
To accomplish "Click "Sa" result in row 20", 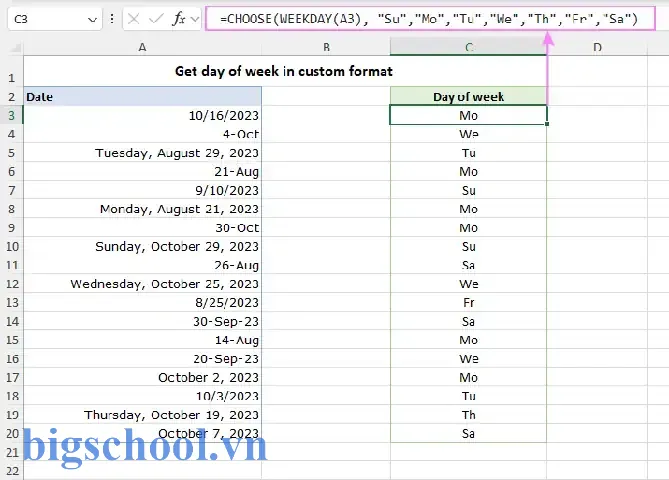I will (468, 433).
